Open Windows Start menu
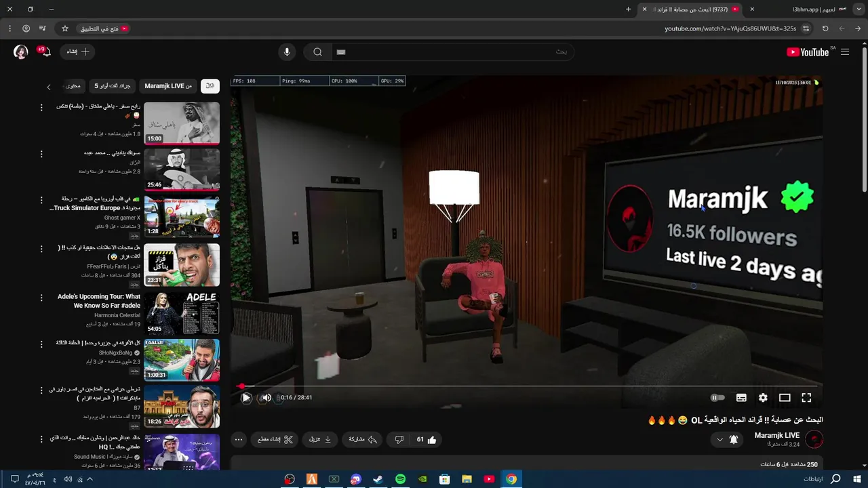The height and width of the screenshot is (488, 868). tap(857, 479)
